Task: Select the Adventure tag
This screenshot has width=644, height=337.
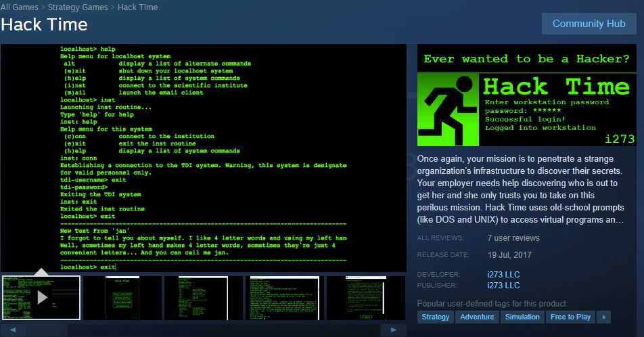Action: pos(477,317)
